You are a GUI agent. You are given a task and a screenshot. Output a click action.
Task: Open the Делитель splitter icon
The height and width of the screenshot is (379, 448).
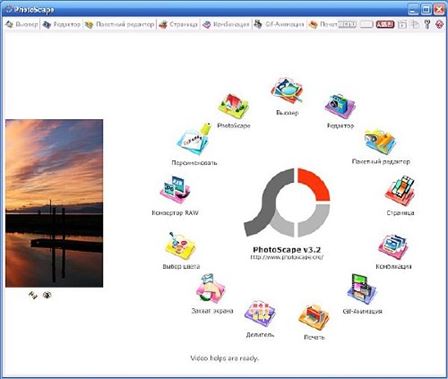(260, 313)
